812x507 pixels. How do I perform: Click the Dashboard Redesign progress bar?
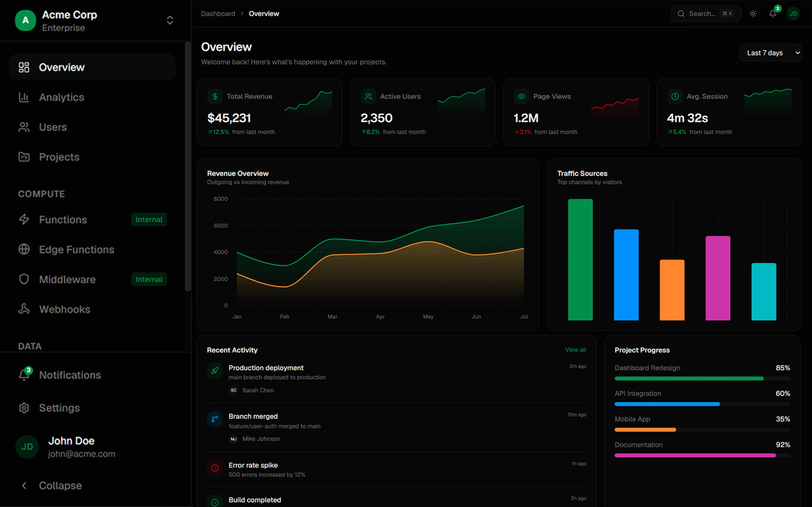coord(702,379)
